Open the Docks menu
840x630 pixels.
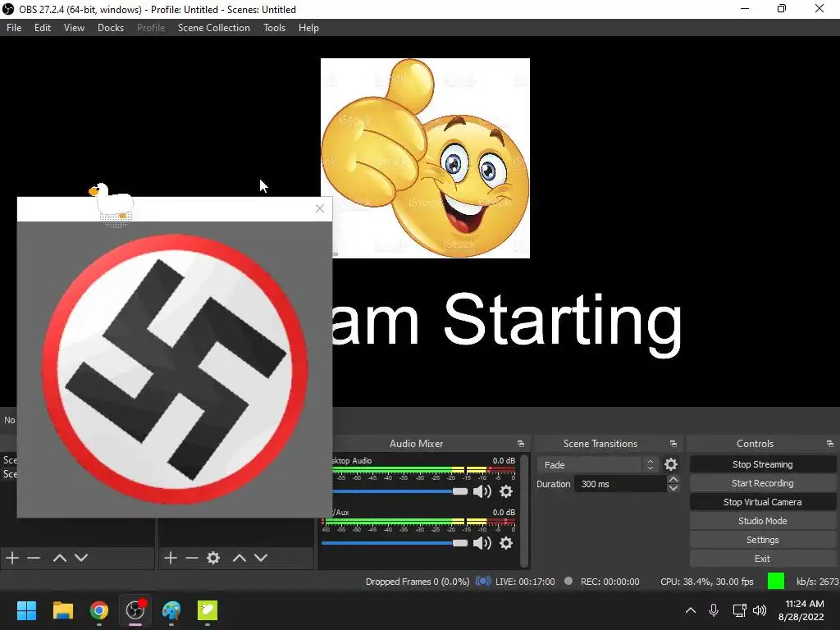pyautogui.click(x=111, y=28)
